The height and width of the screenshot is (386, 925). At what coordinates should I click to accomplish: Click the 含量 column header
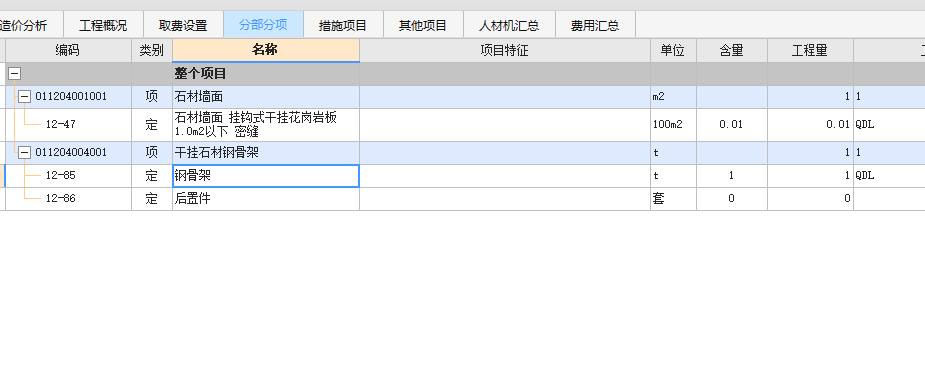(732, 51)
